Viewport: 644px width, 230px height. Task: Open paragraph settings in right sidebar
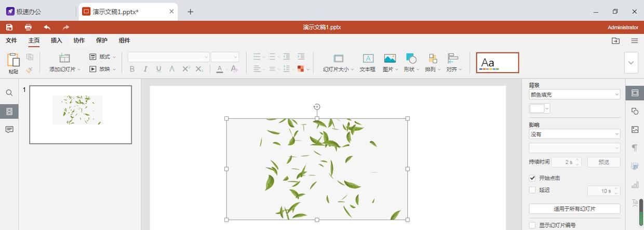click(635, 148)
